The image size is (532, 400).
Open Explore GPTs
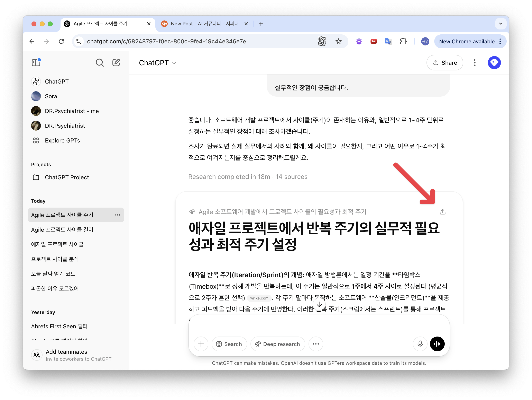(76, 140)
